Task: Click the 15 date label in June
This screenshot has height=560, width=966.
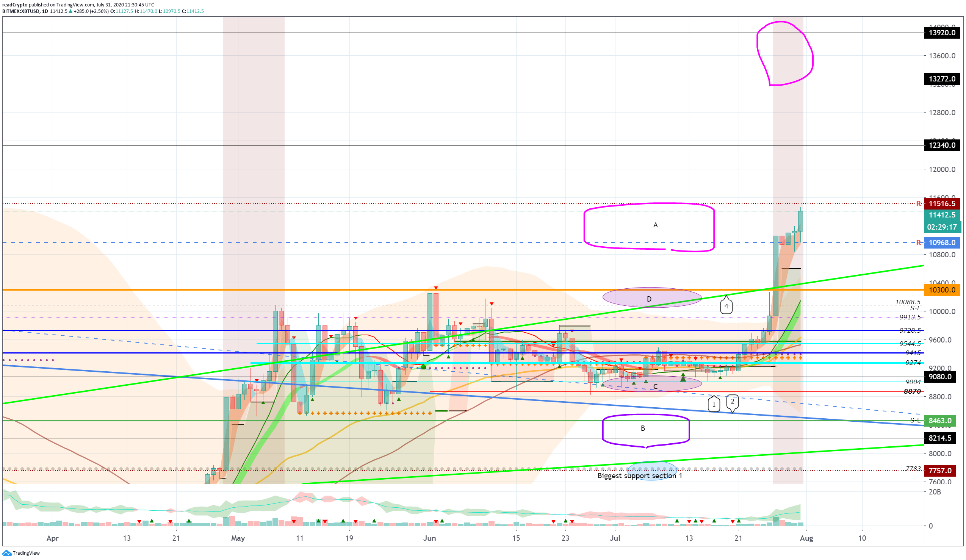Action: pyautogui.click(x=516, y=538)
